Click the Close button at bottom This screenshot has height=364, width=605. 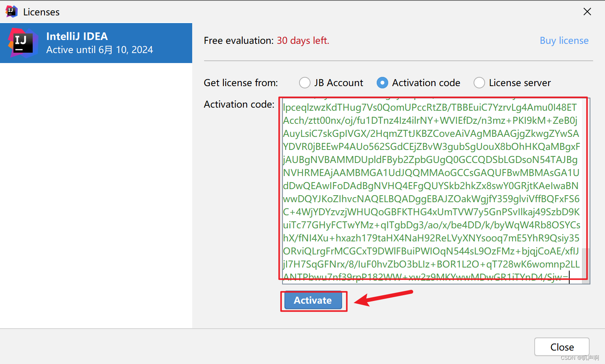[562, 347]
